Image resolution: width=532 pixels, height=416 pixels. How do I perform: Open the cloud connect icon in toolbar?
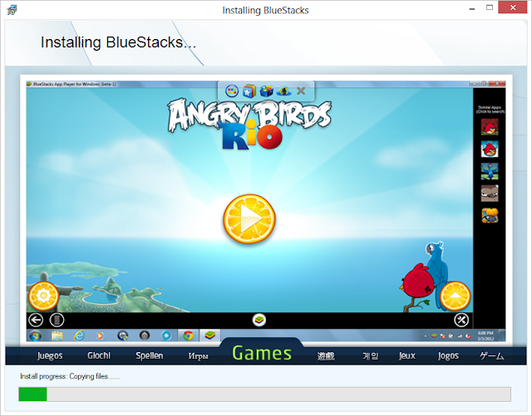pyautogui.click(x=283, y=91)
